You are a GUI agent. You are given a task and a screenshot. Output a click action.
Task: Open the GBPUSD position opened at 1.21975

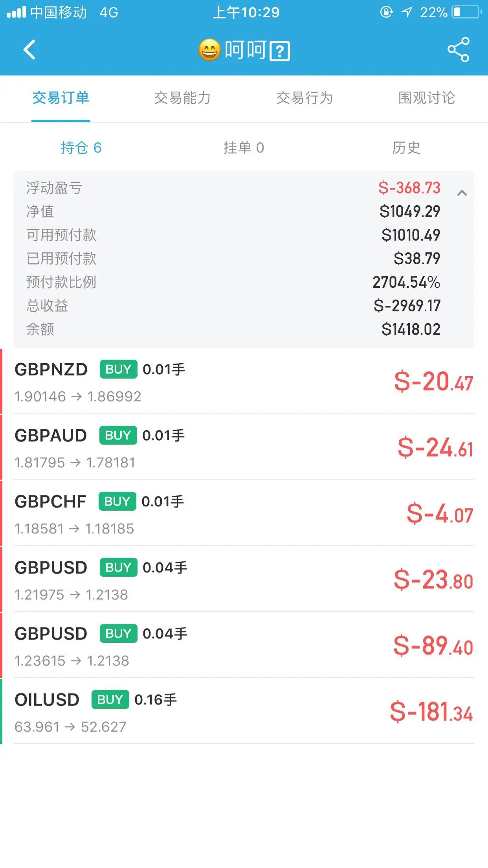coord(244,580)
